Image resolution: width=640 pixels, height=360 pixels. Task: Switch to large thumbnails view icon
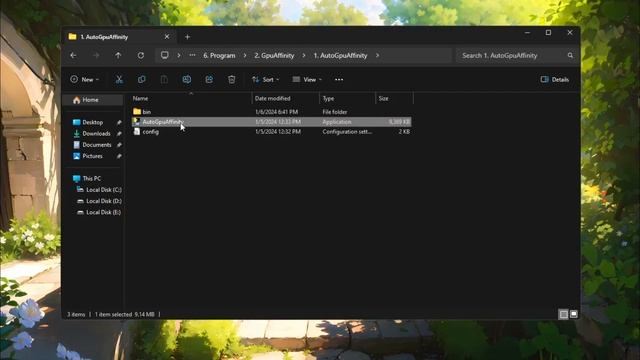(x=574, y=314)
